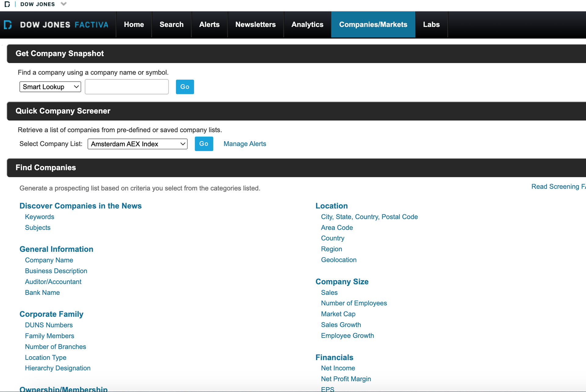Click the Quick Company Screener section header
This screenshot has width=586, height=392.
pyautogui.click(x=296, y=111)
